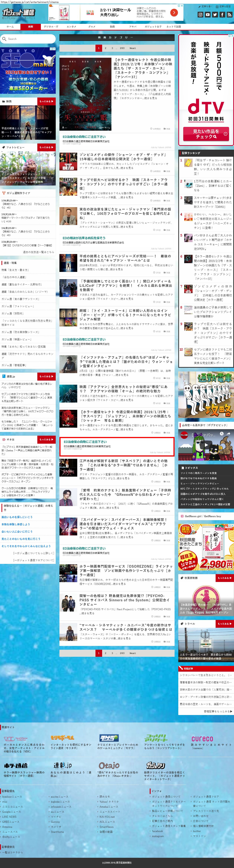Open 特集『生き方・働き方』 in 連載・特集
The width and height of the screenshot is (234, 868).
(15, 270)
